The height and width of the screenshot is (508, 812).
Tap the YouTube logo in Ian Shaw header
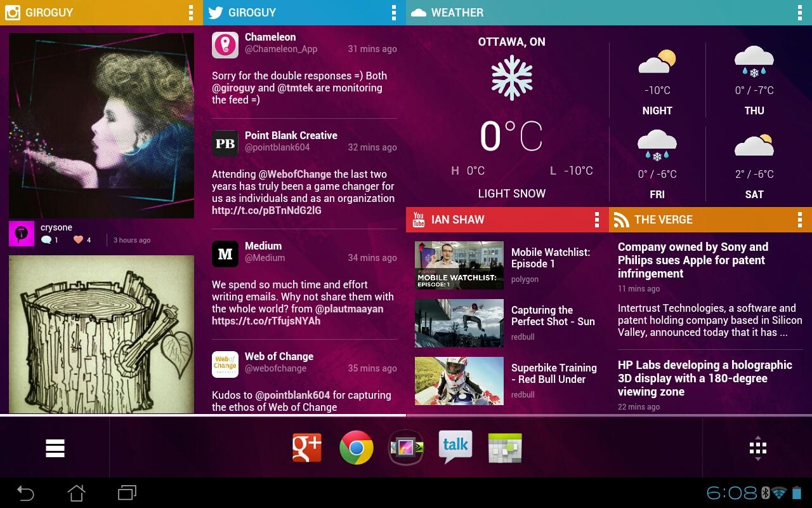coord(419,220)
